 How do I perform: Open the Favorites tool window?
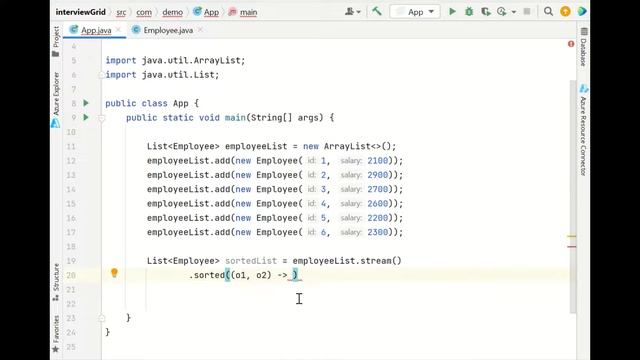tap(56, 334)
